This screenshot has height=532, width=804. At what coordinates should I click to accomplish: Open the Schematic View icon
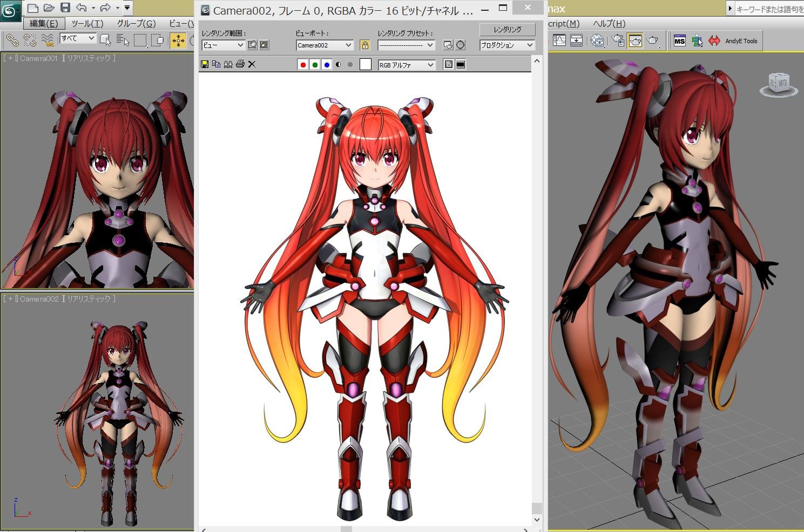[x=576, y=40]
